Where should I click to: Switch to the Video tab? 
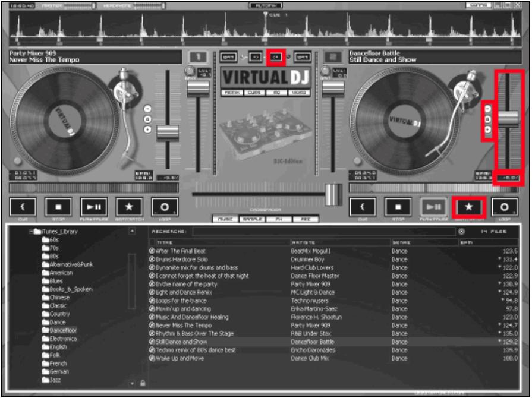click(x=299, y=93)
